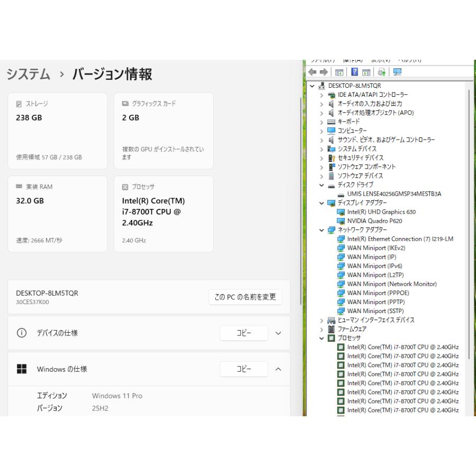
Task: Click the ストレージ disk icon
Action: [19, 104]
